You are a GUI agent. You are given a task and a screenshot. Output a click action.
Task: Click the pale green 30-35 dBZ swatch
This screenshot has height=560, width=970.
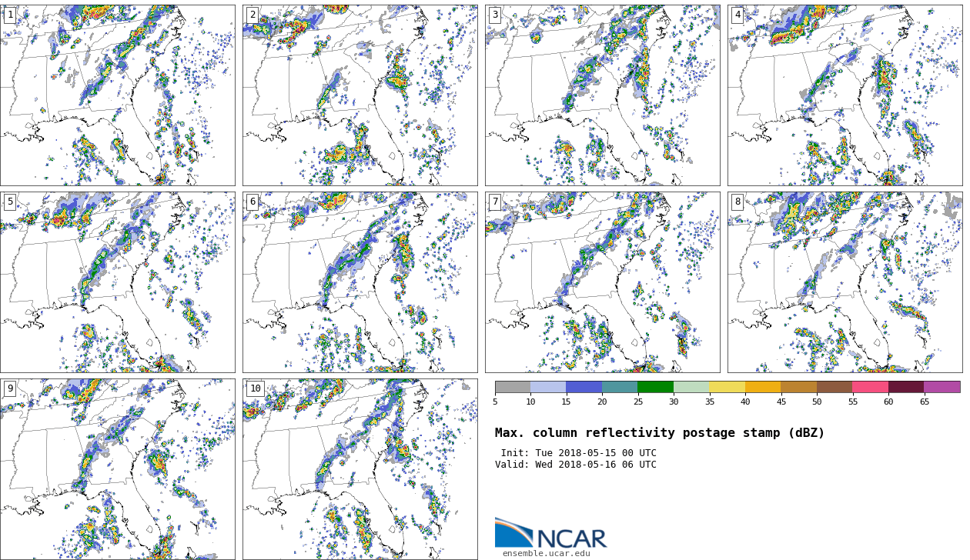click(691, 387)
